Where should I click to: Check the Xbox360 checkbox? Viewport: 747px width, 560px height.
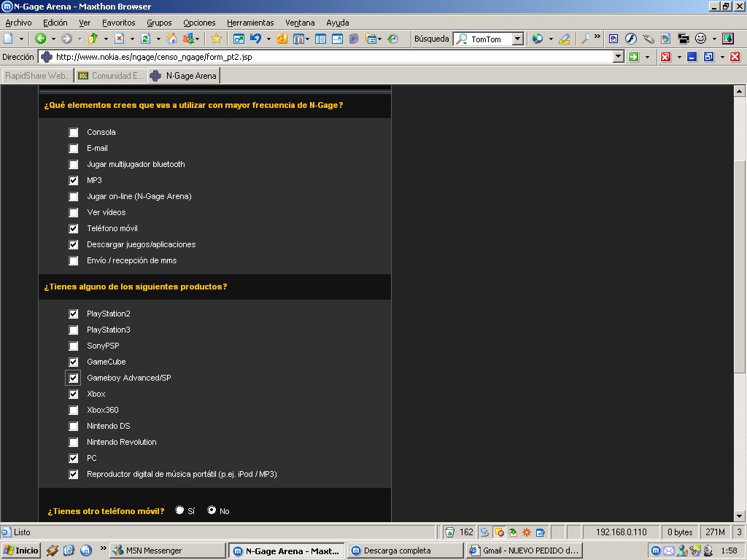[x=74, y=410]
